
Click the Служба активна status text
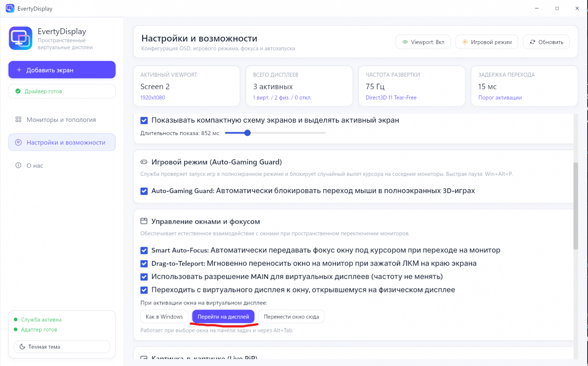(x=41, y=320)
